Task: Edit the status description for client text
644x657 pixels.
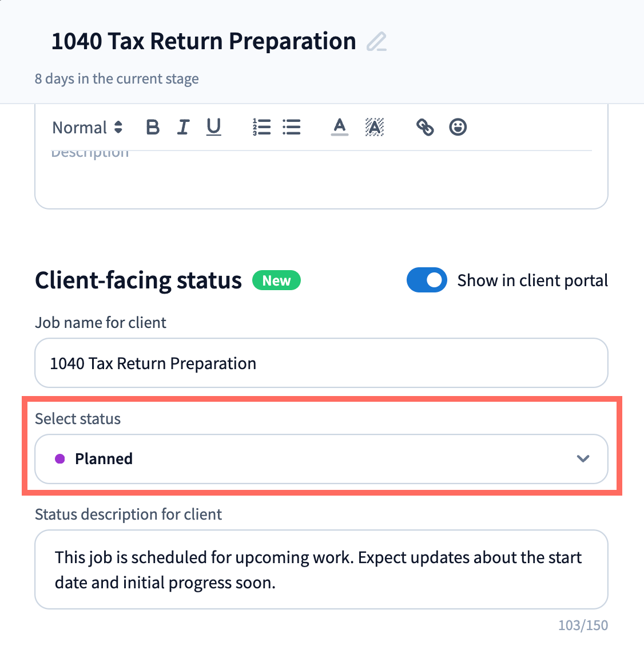Action: (321, 570)
